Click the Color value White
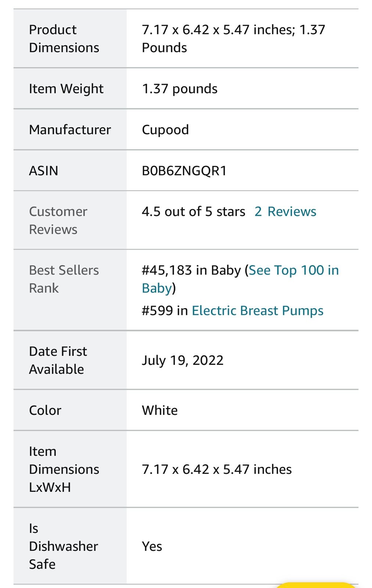Screen dimensions: 372x588 click(x=160, y=410)
